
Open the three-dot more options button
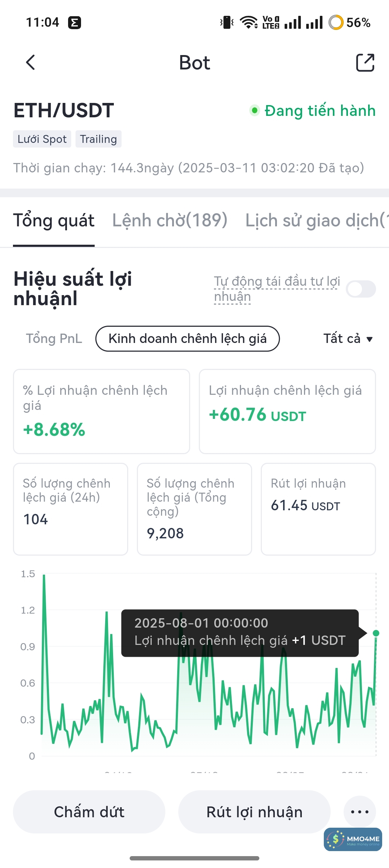[x=359, y=812]
